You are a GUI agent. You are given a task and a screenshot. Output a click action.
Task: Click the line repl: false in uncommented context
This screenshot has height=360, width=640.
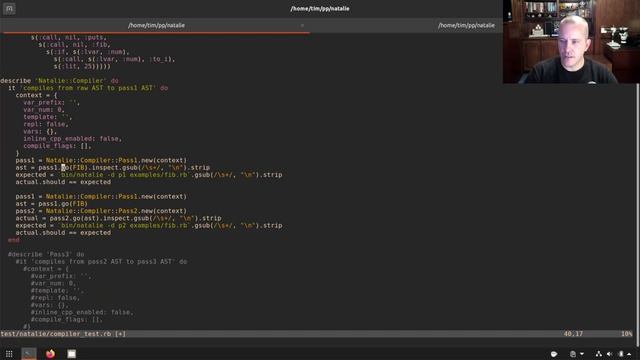tap(46, 124)
